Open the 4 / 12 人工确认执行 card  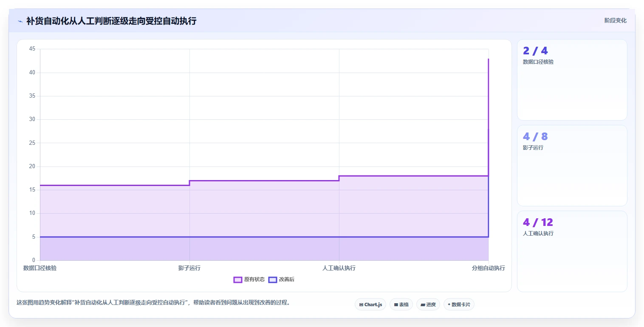pyautogui.click(x=572, y=251)
